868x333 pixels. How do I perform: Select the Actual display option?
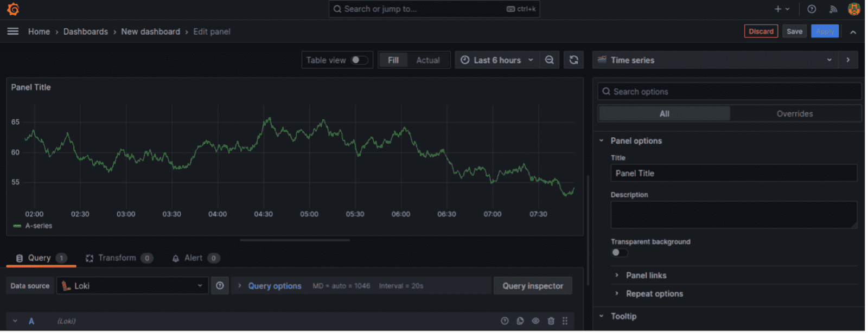[x=428, y=60]
